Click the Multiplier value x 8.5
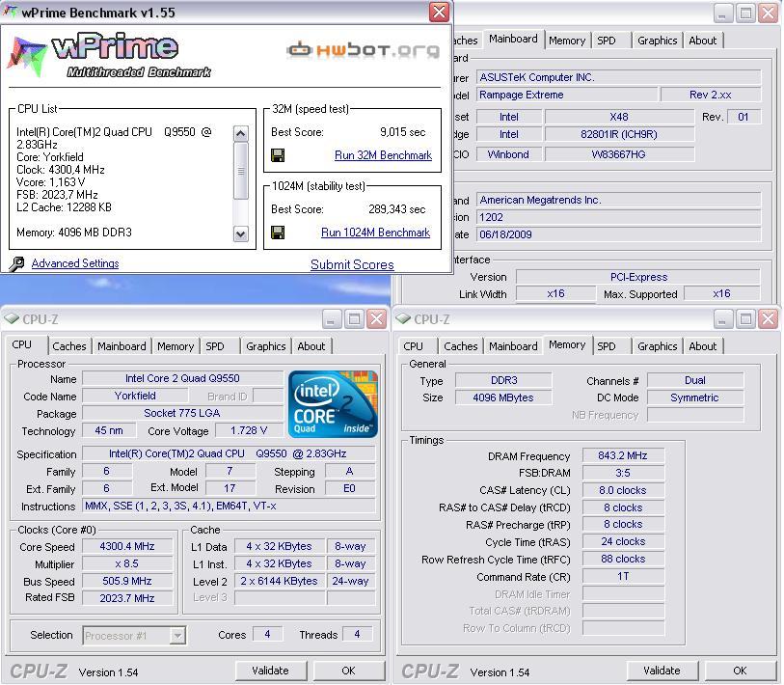The image size is (784, 685). pyautogui.click(x=127, y=563)
